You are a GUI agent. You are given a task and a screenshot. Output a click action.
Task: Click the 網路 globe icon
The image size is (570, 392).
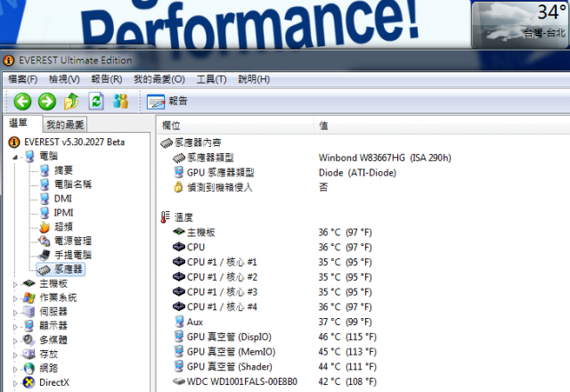point(28,368)
